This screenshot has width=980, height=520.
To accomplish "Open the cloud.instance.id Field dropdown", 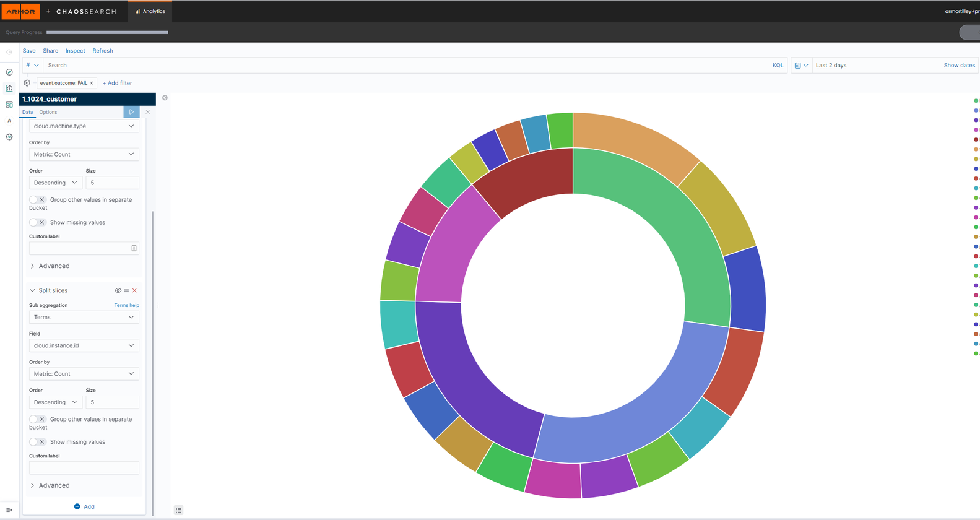I will click(x=84, y=345).
